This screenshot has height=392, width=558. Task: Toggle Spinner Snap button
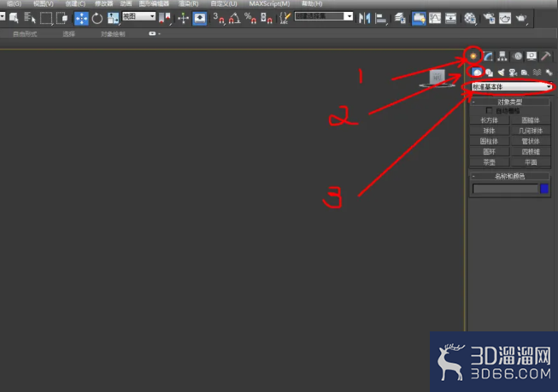tap(267, 18)
